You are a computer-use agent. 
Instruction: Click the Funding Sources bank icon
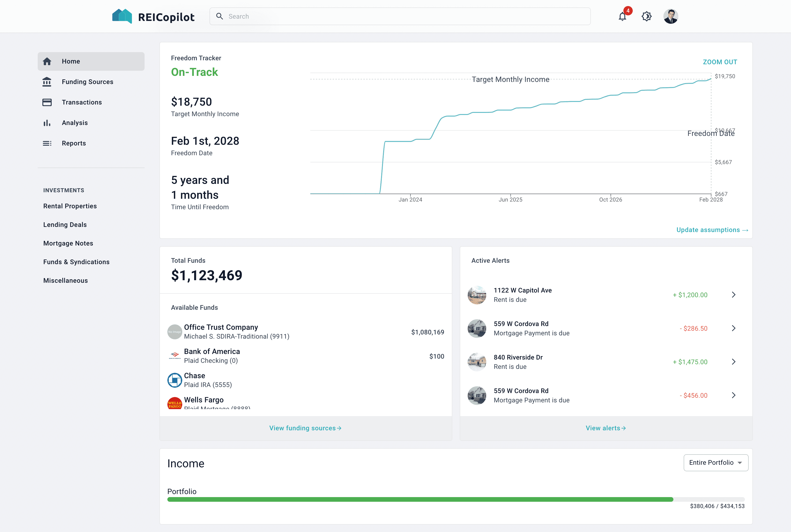[47, 82]
